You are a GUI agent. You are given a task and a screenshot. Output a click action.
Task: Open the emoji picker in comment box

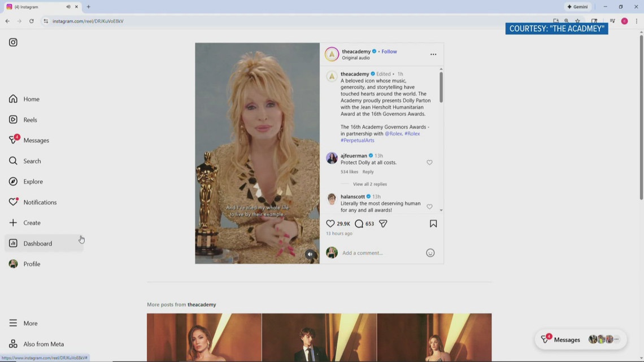click(x=430, y=253)
